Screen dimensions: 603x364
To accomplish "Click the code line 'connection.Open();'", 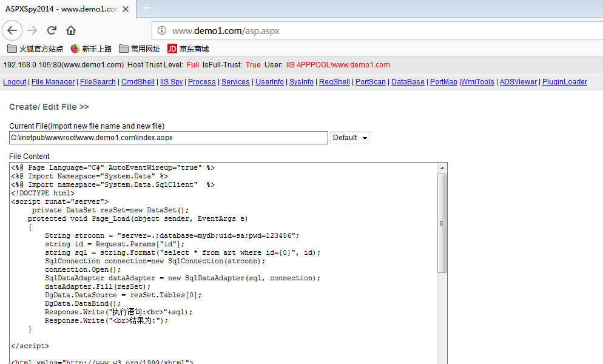I will click(x=83, y=269).
